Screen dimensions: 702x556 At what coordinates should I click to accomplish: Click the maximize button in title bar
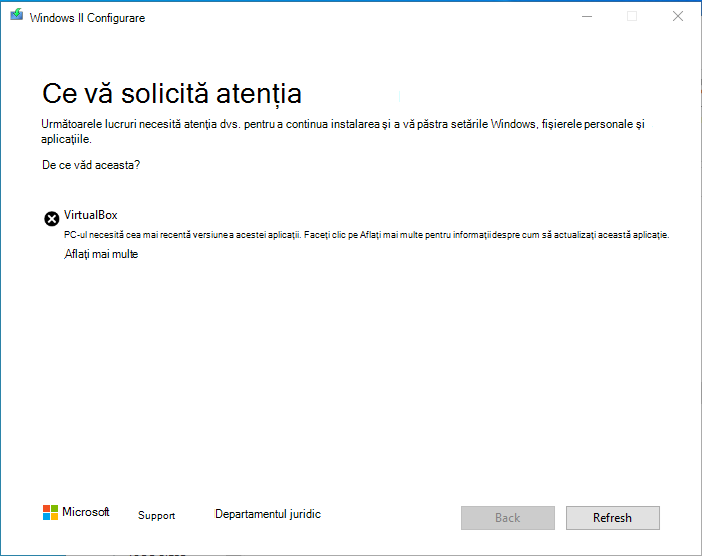[x=632, y=17]
